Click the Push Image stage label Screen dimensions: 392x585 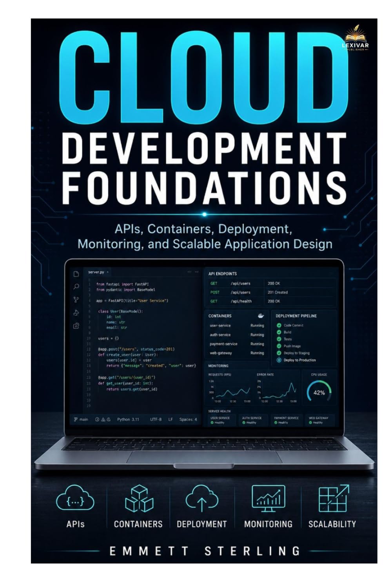tap(292, 346)
